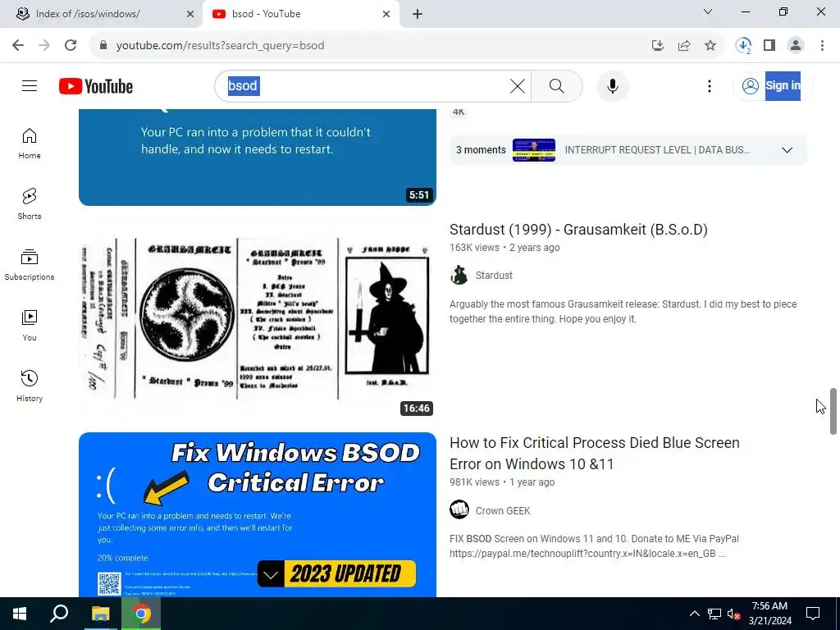Click the browser Back arrow
840x630 pixels.
(18, 45)
